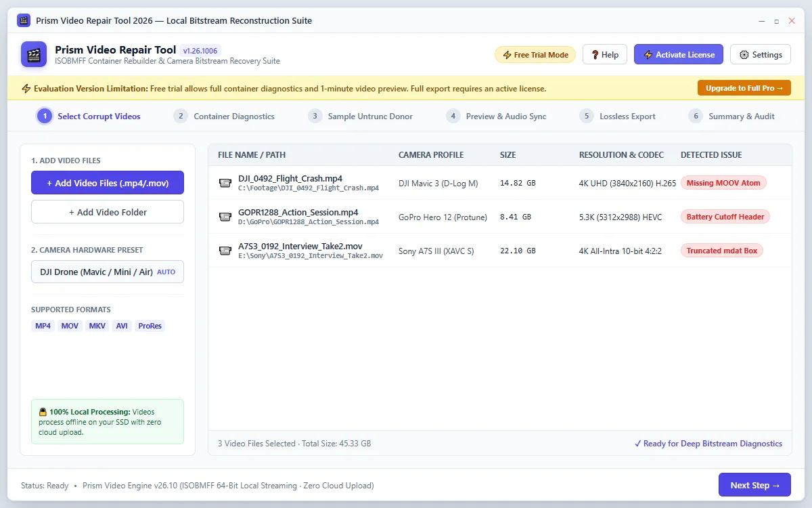Go to step 2 Container Diagnostics
The height and width of the screenshot is (508, 812).
pos(224,116)
